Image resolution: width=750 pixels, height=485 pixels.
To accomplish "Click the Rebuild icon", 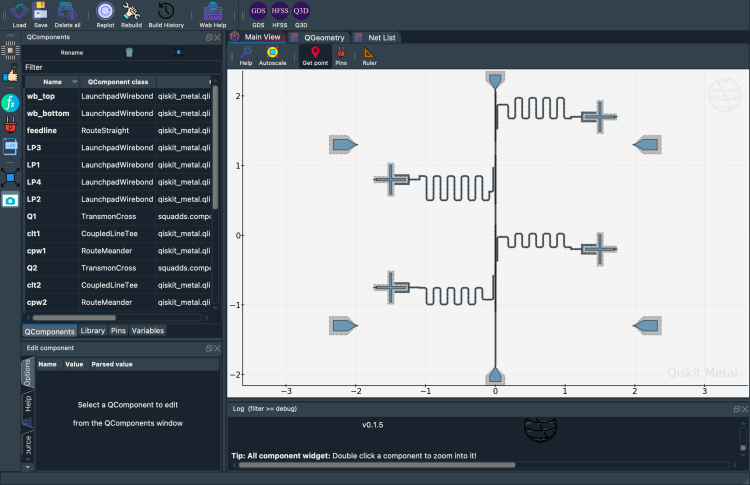I will point(131,15).
